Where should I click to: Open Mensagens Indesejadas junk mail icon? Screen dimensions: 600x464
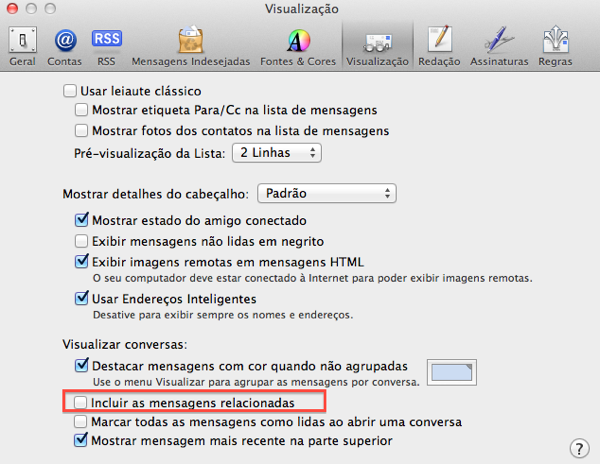pos(191,39)
